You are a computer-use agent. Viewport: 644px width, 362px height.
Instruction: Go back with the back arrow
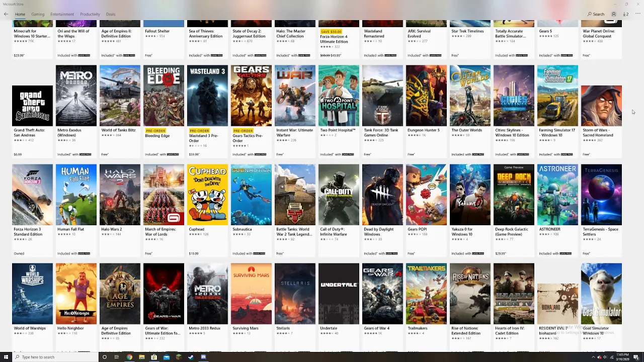(x=6, y=14)
